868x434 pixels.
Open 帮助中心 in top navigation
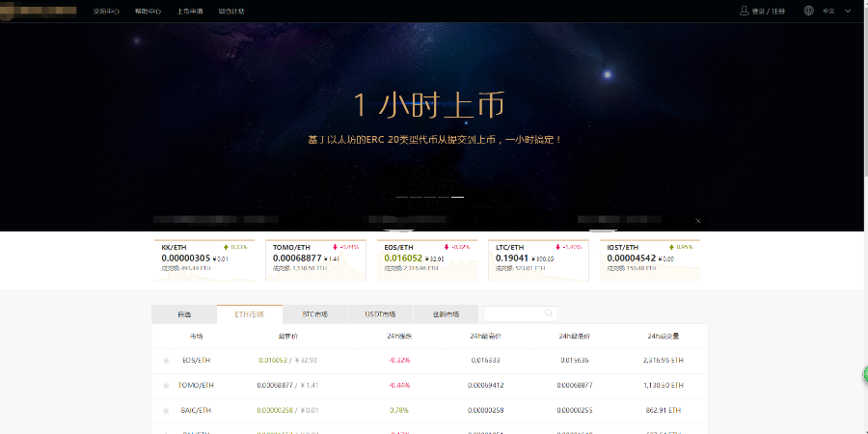point(148,12)
